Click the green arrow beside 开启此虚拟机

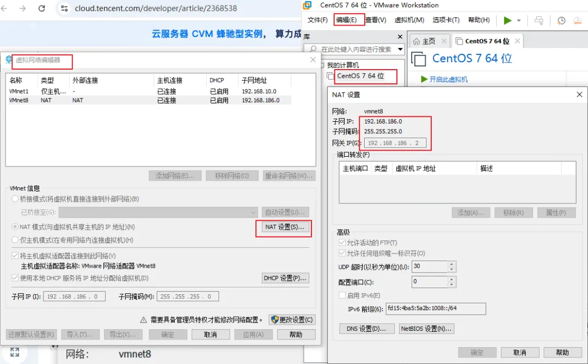pos(424,79)
